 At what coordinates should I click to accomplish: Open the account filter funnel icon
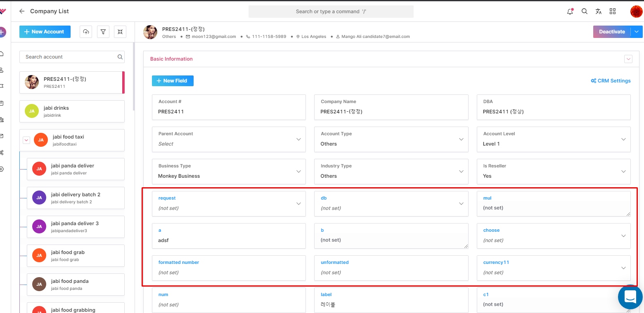pos(103,32)
